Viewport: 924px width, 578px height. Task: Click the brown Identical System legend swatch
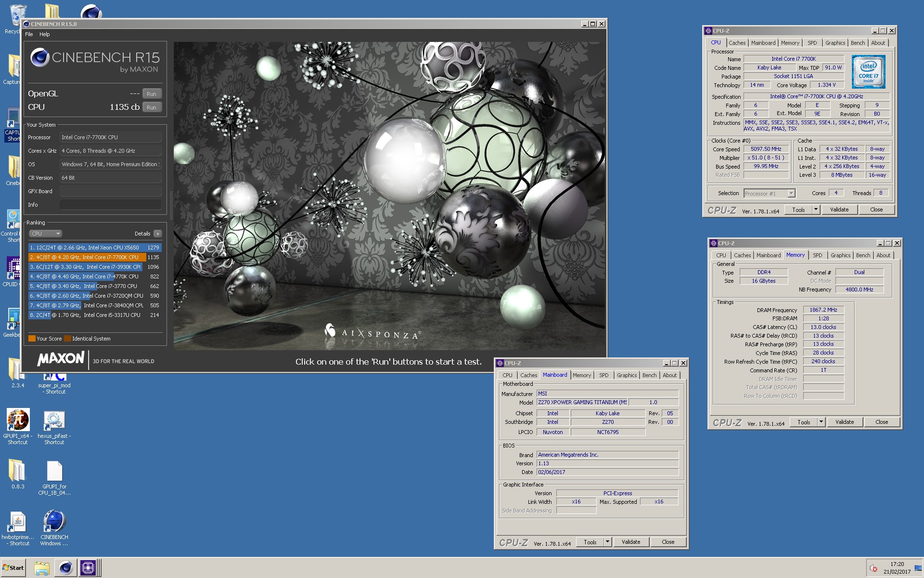[x=67, y=339]
